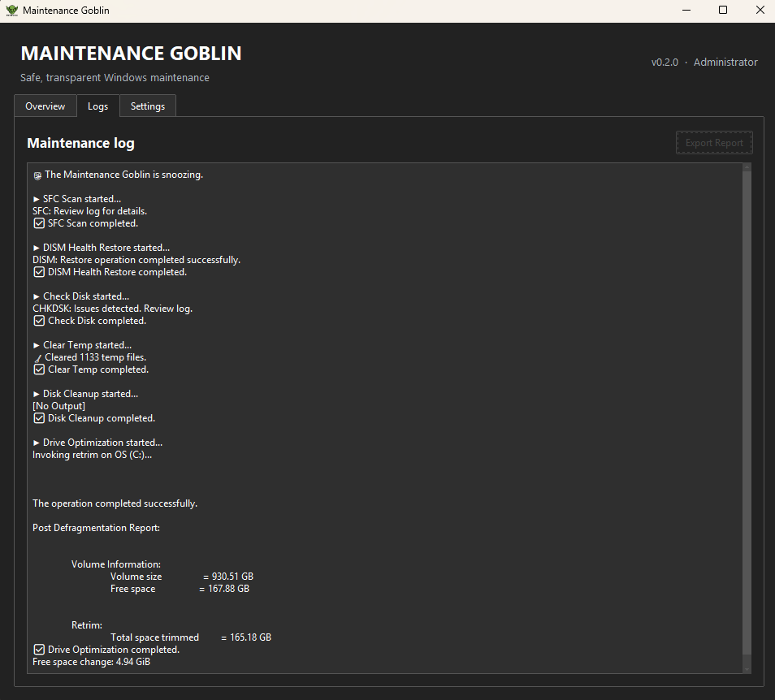Click 'Invoking retrim on OS (C:)...' line
Viewport: 775px width, 700px height.
coord(92,455)
